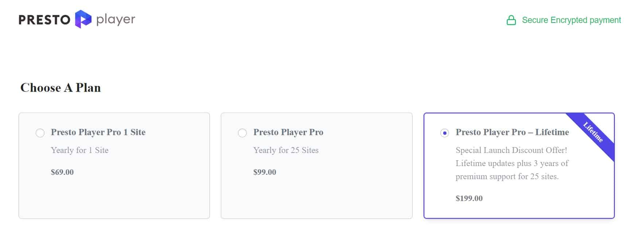Click the $69.00 price

62,172
